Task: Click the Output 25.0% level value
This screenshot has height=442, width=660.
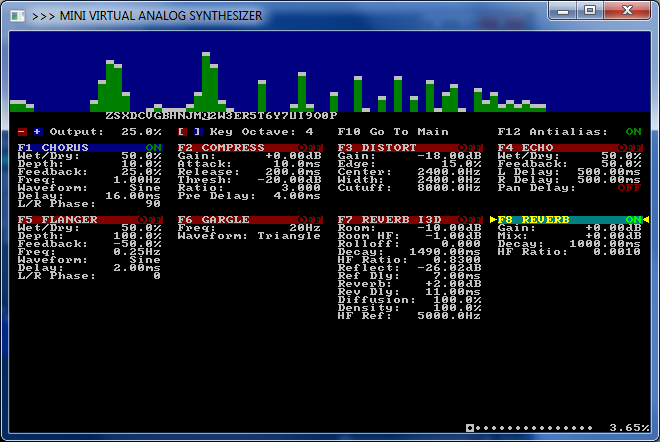Action: 141,131
